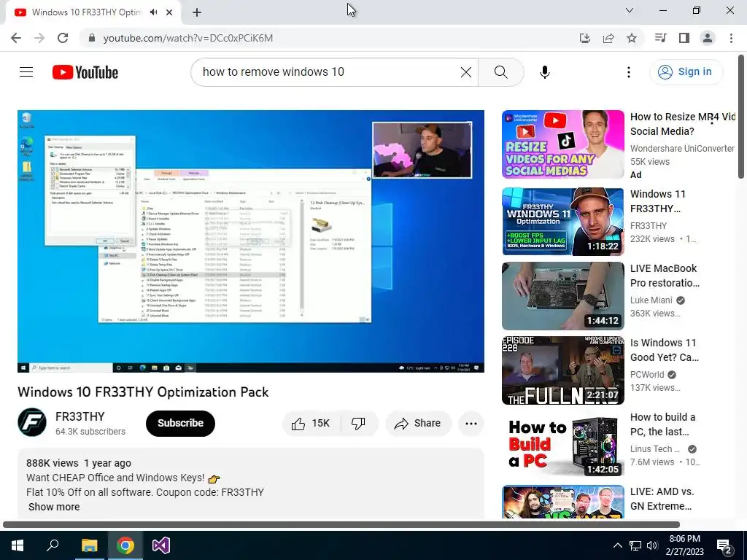
Task: Open more actions ellipsis under video
Action: coord(471,423)
